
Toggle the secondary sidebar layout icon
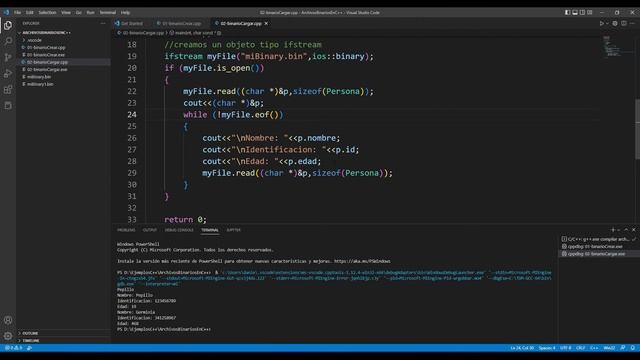click(x=582, y=12)
